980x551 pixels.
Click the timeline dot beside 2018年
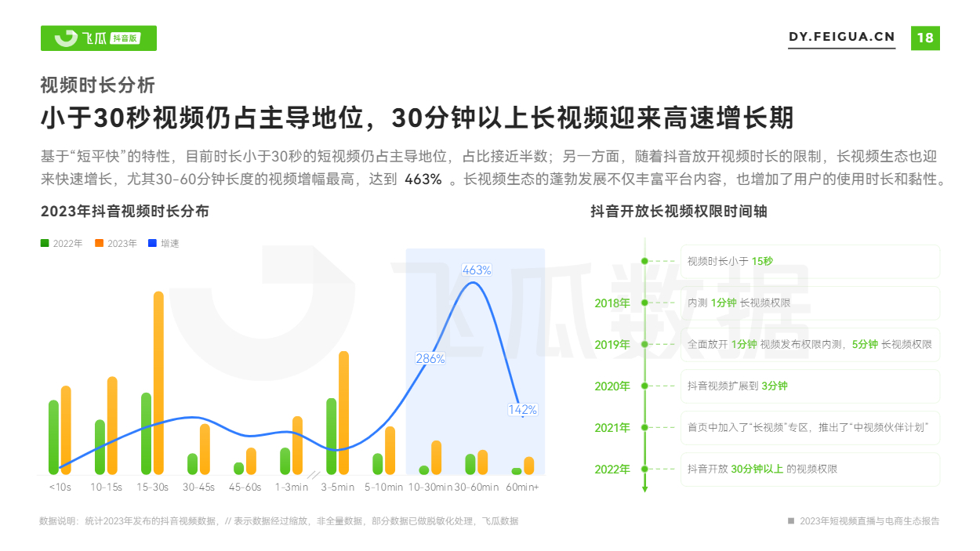pos(644,303)
